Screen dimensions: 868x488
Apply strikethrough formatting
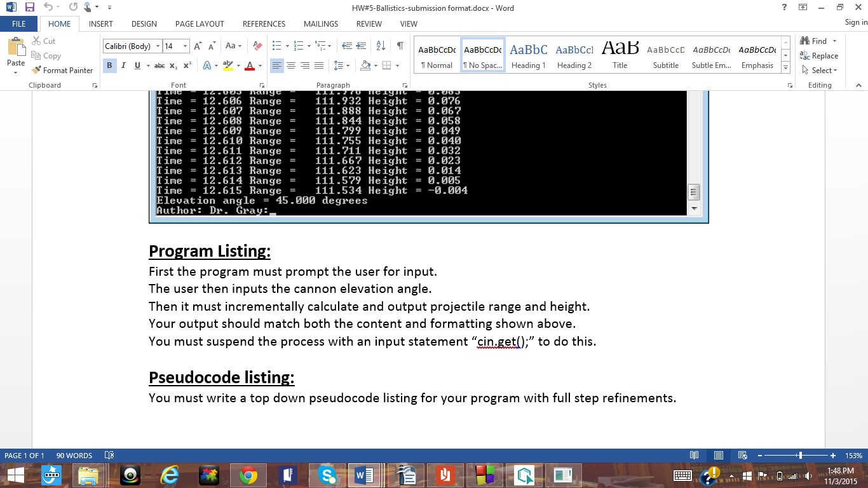point(159,65)
